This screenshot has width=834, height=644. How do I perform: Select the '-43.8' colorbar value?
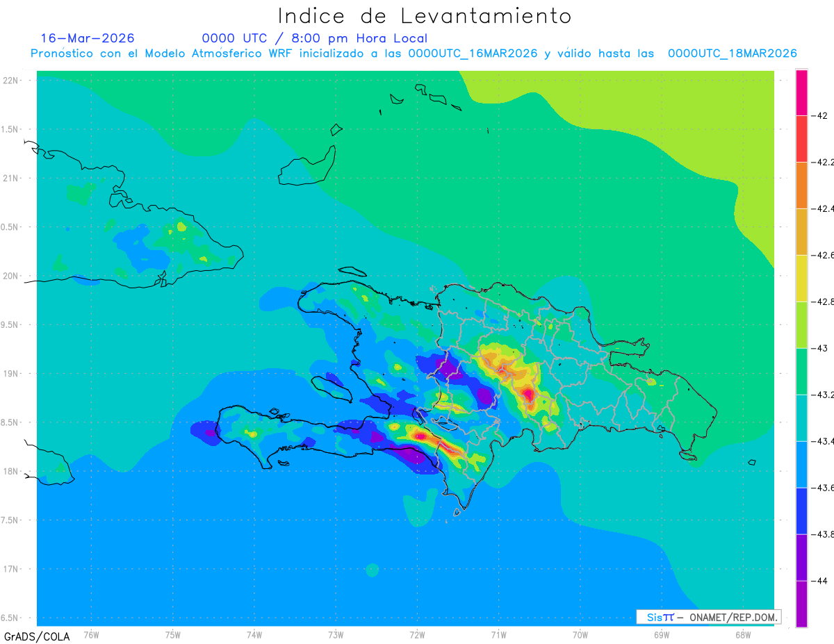[824, 534]
